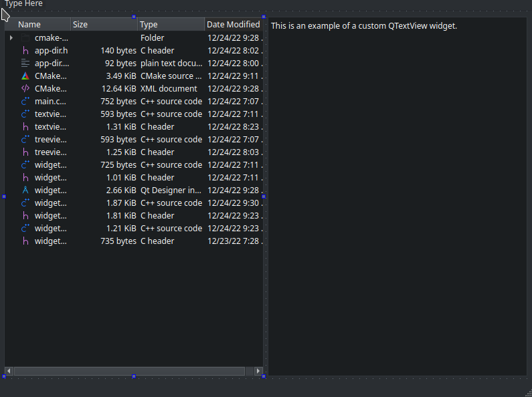Click the XML document file icon
The width and height of the screenshot is (532, 397).
pos(25,89)
